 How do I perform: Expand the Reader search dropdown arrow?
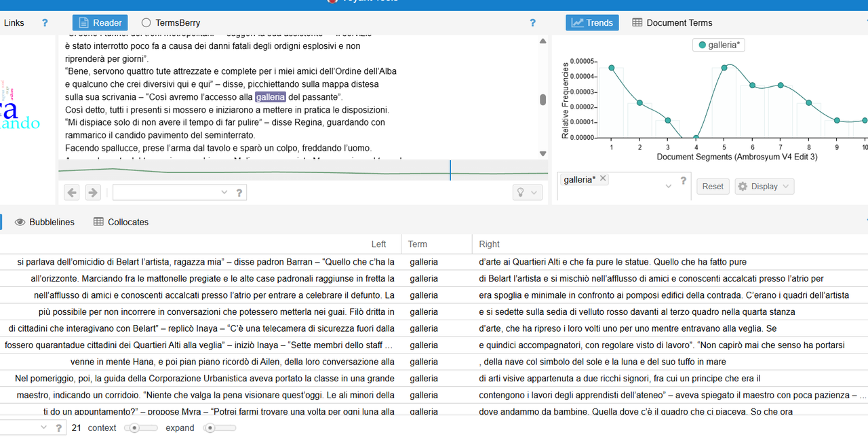(225, 193)
